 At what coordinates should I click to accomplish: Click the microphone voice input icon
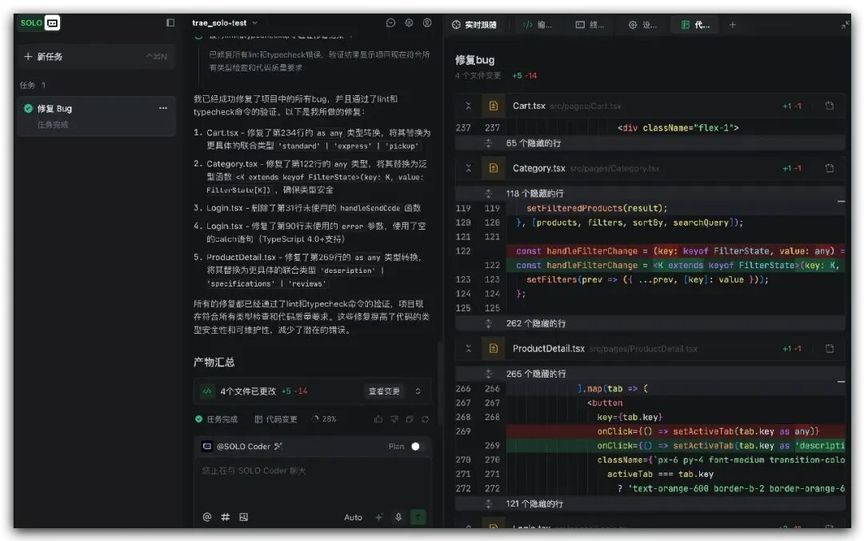[398, 517]
